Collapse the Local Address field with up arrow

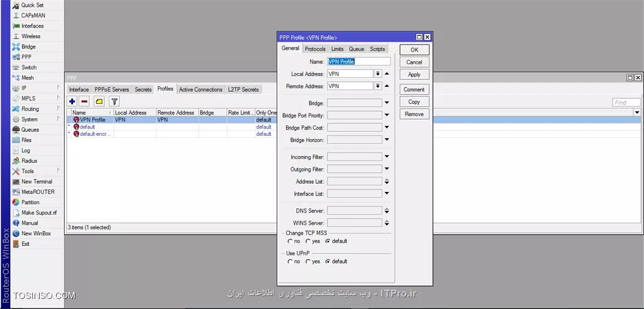coord(387,74)
